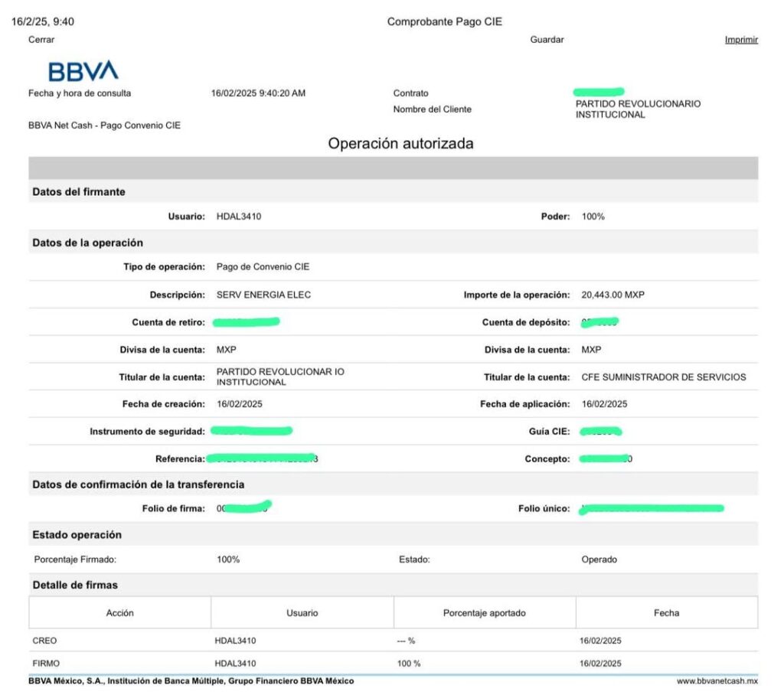Click the Cerrar link
The height and width of the screenshot is (698, 784).
tap(41, 40)
